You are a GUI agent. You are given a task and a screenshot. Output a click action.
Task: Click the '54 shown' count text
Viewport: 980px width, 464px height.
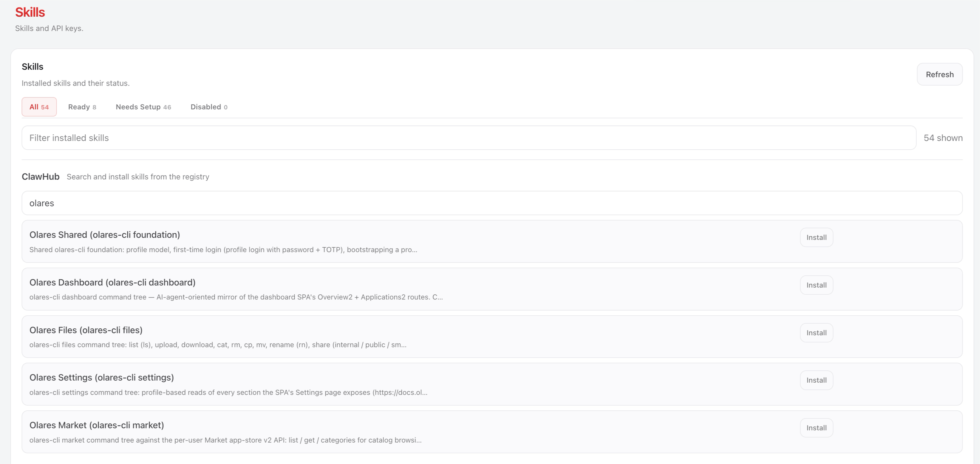pyautogui.click(x=943, y=138)
